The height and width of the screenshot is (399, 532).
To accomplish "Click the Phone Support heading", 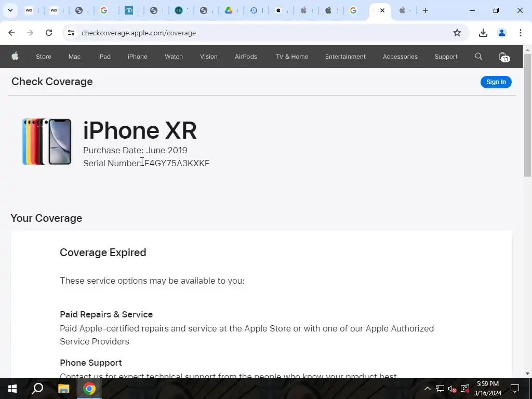I will click(x=90, y=363).
